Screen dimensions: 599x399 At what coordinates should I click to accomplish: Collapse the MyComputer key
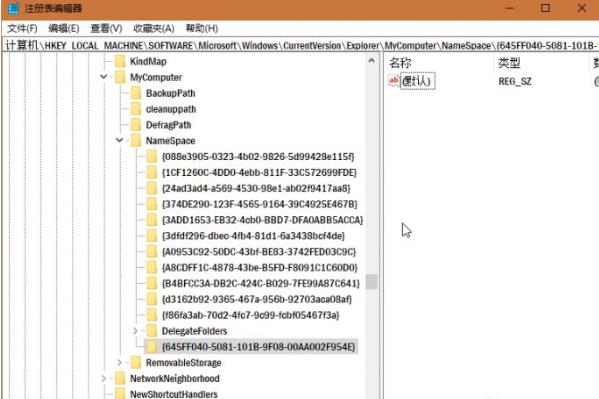click(x=104, y=77)
